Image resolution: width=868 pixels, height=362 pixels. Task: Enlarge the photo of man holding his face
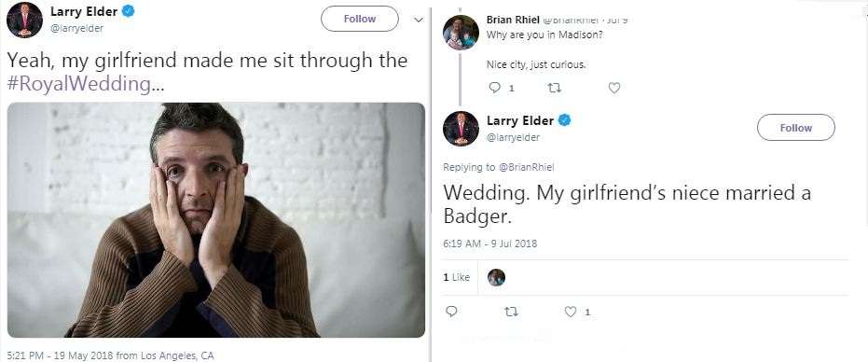click(216, 220)
